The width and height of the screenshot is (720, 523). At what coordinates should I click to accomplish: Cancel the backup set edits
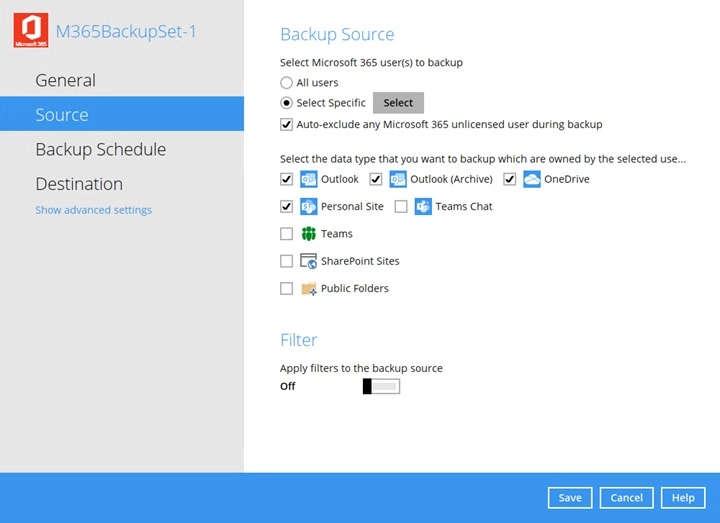coord(626,498)
